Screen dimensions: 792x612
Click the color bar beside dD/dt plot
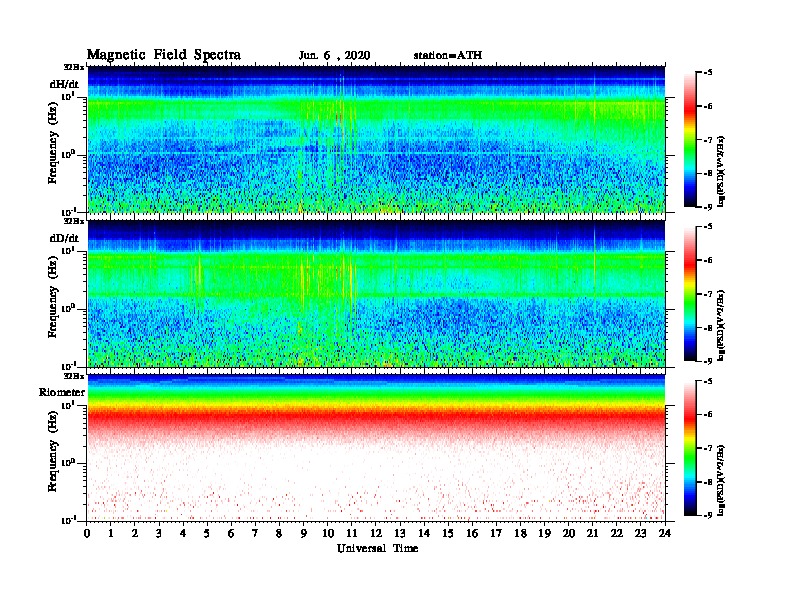pos(690,293)
